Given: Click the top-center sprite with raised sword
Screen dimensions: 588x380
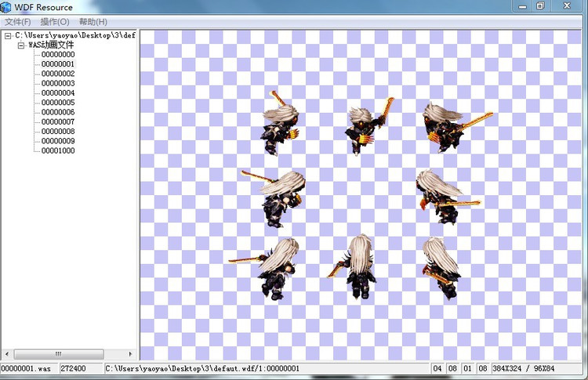Looking at the screenshot, I should click(x=366, y=127).
